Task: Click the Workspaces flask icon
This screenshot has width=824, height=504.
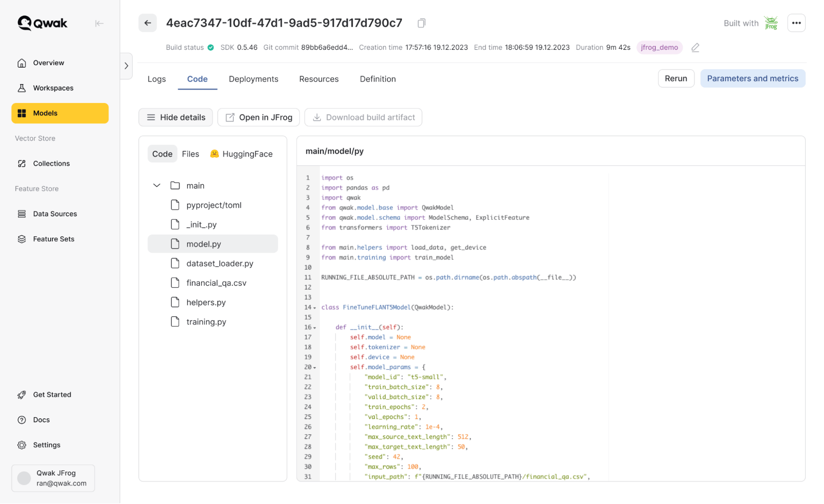Action: point(22,88)
